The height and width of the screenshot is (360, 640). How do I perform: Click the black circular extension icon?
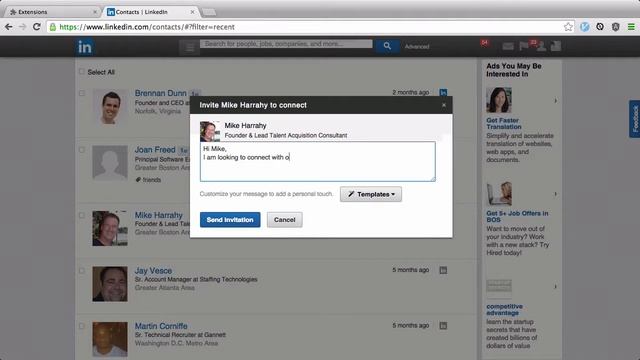point(600,27)
